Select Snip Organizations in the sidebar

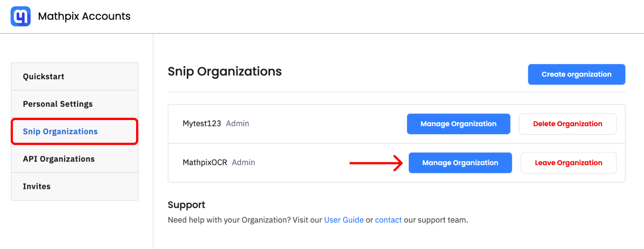click(x=75, y=132)
